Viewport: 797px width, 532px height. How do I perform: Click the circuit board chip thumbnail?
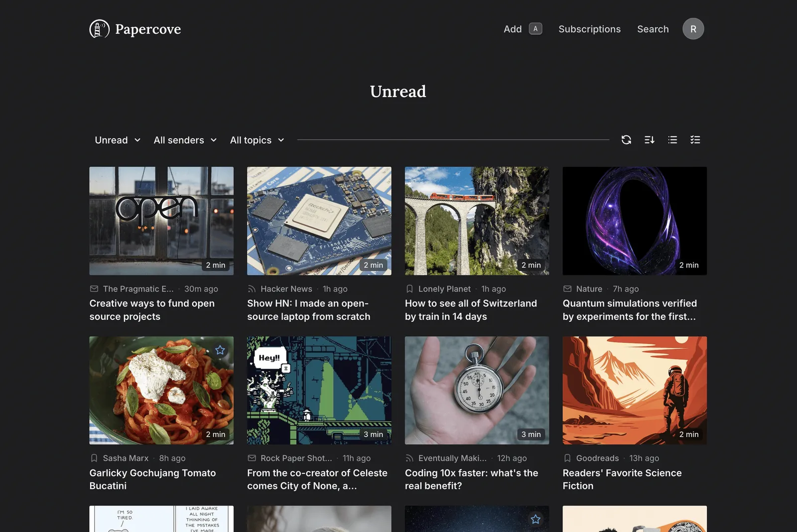[319, 221]
